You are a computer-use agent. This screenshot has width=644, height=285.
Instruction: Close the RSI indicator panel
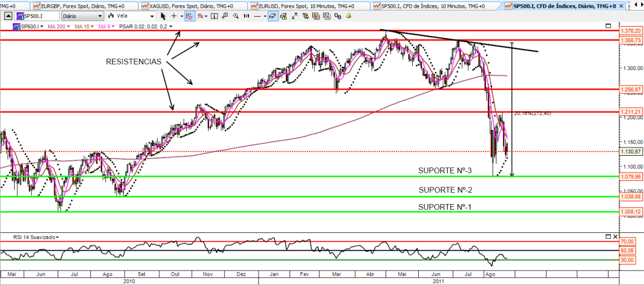click(x=615, y=237)
